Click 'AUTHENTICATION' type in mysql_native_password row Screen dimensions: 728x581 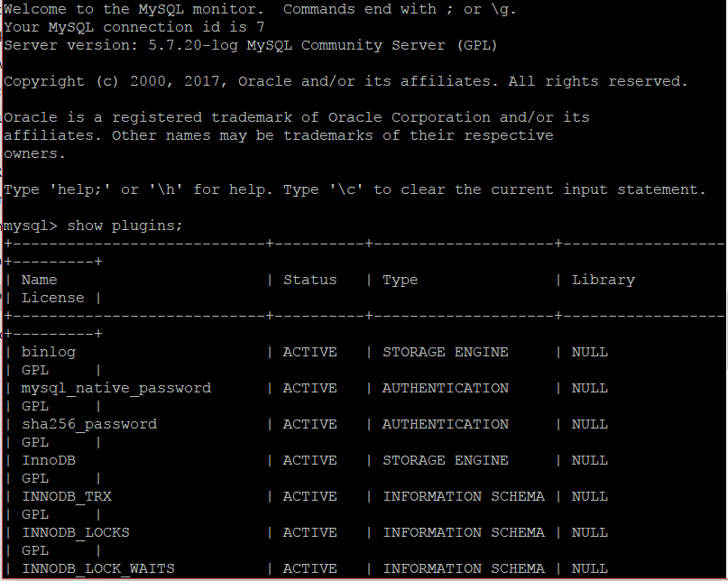click(446, 388)
